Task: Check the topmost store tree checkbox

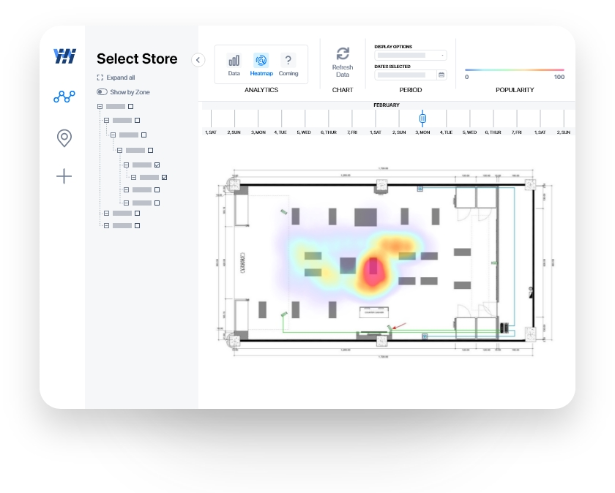Action: tap(130, 106)
